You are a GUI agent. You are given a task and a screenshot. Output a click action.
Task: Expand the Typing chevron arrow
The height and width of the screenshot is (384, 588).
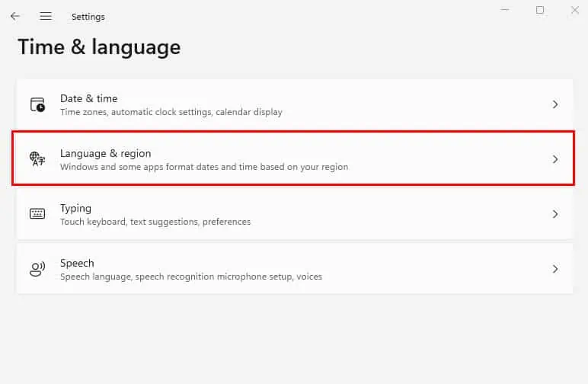[555, 214]
